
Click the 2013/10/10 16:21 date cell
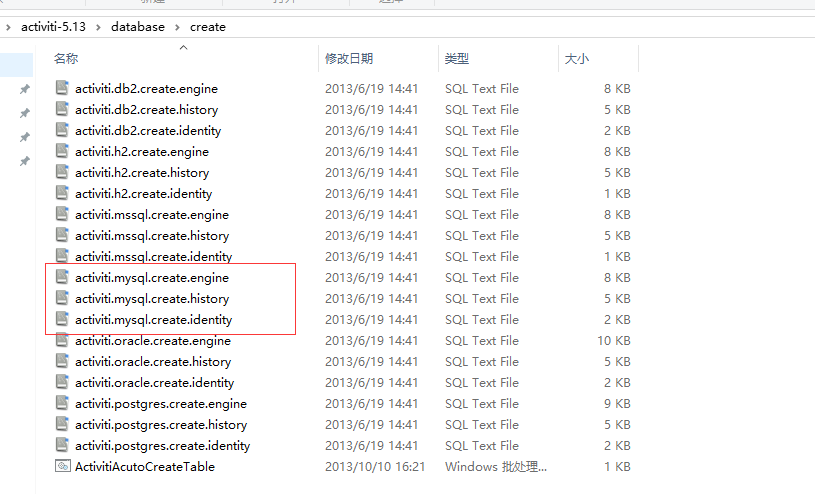click(375, 466)
